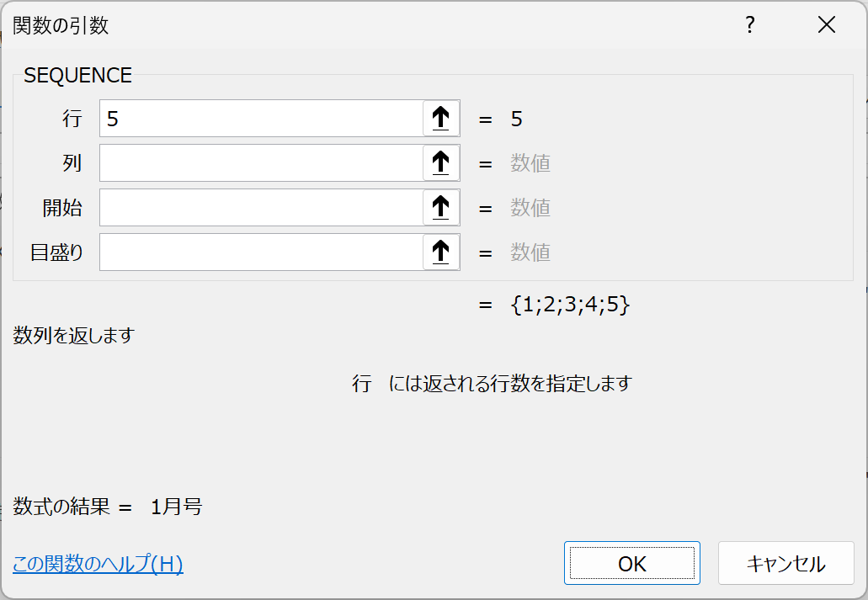Focus the 行 input field containing 5
Viewport: 868px width, 600px height.
pos(261,119)
